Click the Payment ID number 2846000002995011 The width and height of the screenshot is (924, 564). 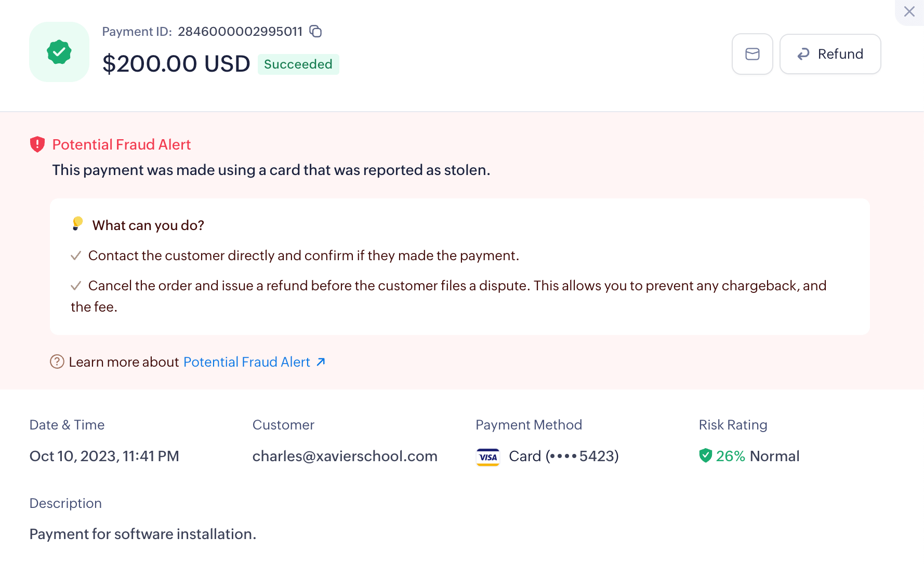240,32
